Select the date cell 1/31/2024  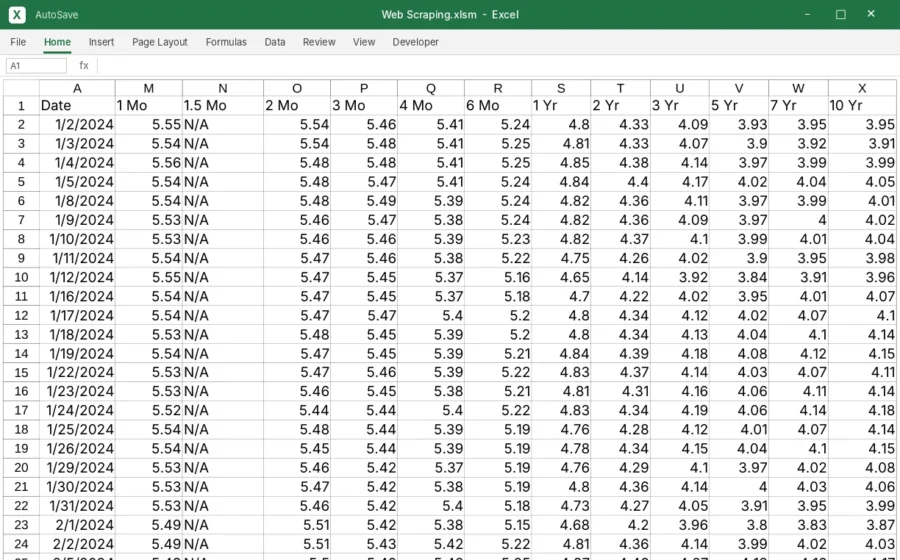(77, 506)
